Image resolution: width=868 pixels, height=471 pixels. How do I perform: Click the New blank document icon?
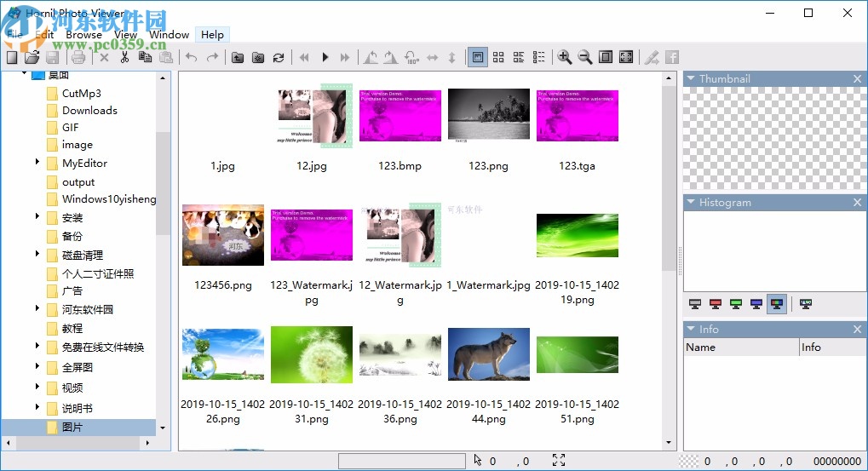pyautogui.click(x=12, y=57)
